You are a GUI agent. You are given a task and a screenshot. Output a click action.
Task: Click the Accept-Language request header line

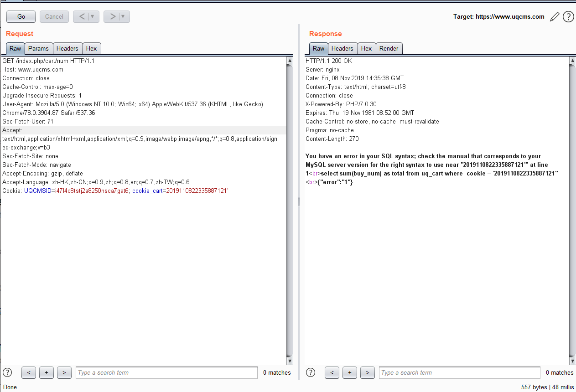coord(96,182)
